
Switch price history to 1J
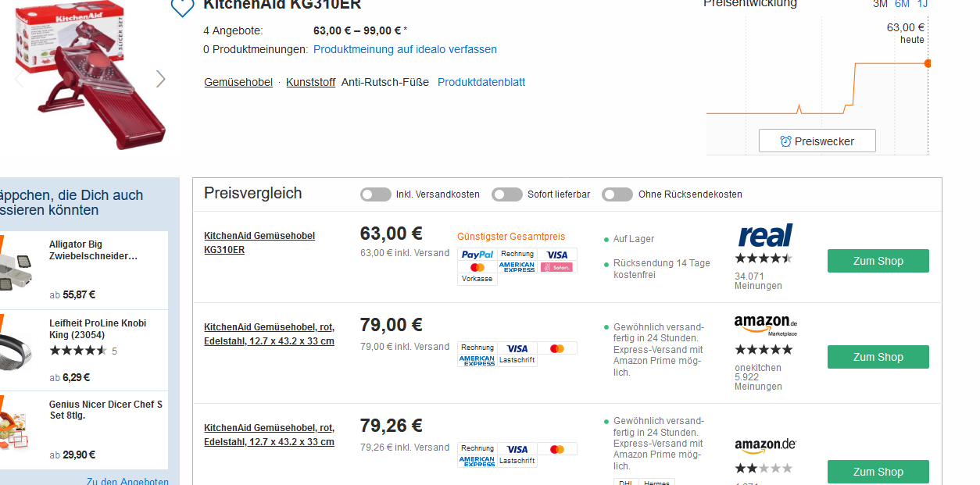tap(922, 4)
